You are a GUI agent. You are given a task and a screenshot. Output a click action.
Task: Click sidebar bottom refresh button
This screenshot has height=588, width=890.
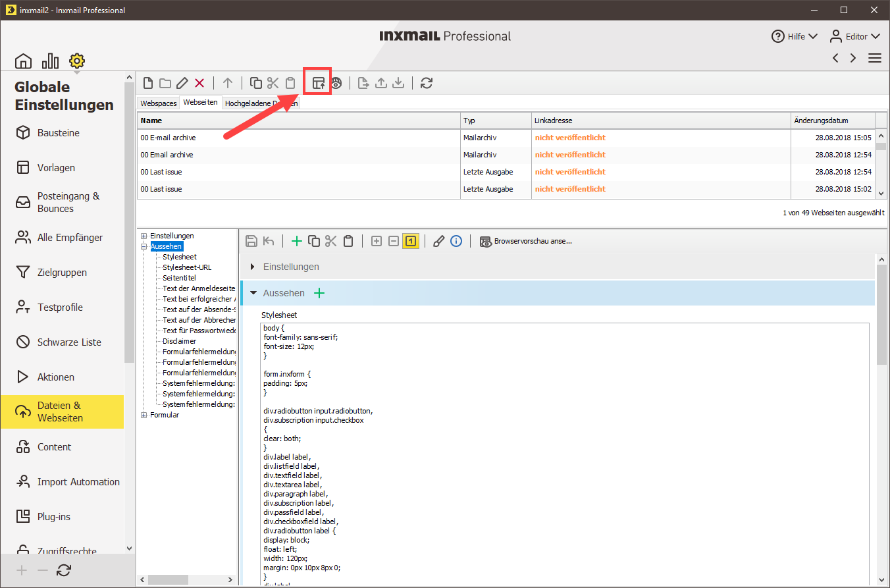64,570
